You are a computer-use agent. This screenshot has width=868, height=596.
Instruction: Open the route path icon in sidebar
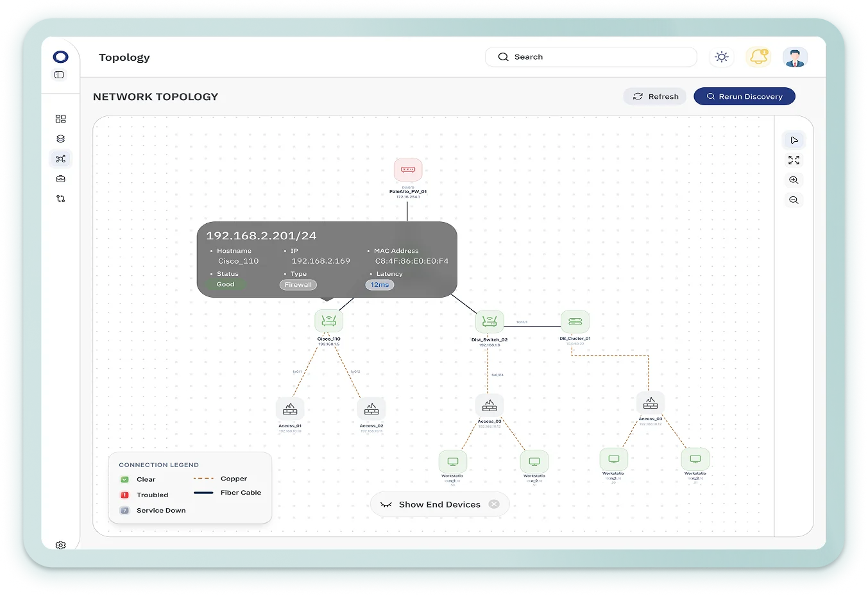[60, 199]
